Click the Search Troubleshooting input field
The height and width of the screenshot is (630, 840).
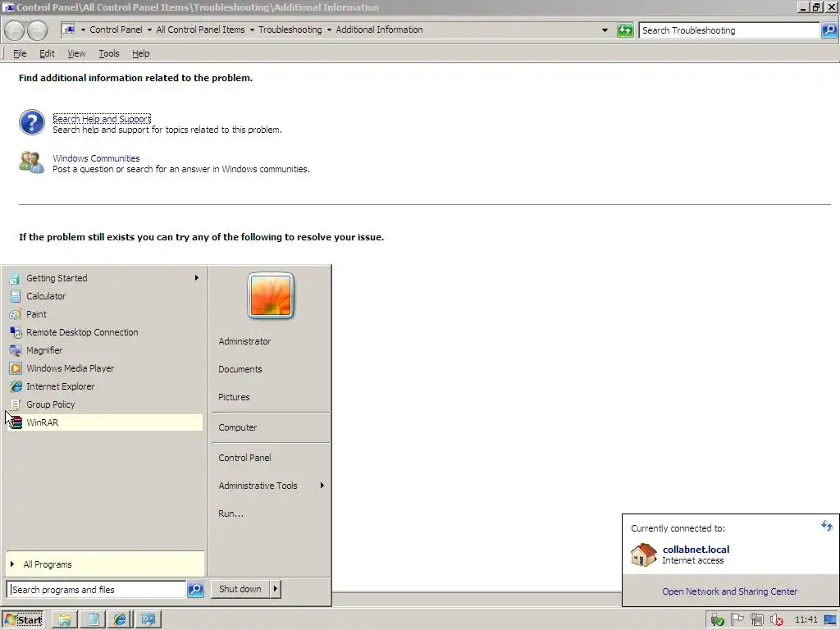(x=728, y=30)
